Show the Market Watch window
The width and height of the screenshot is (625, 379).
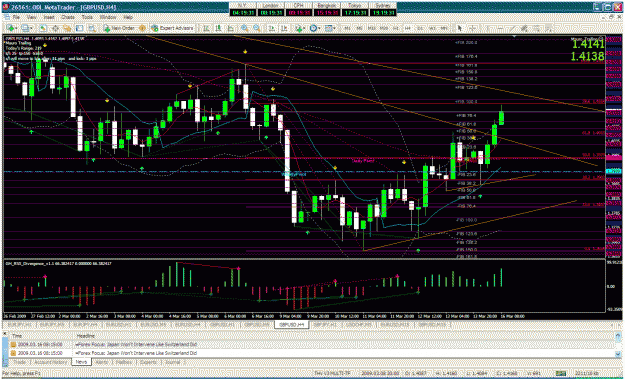tap(43, 28)
